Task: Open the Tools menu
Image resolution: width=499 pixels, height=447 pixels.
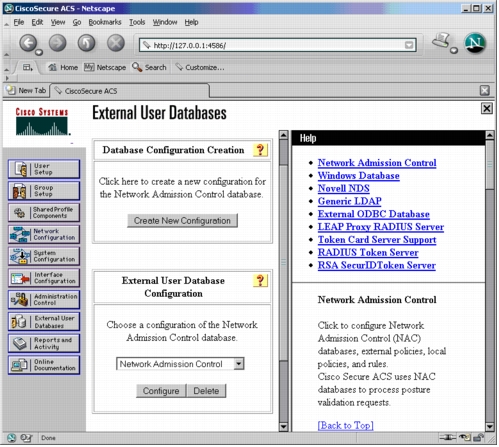Action: (137, 22)
